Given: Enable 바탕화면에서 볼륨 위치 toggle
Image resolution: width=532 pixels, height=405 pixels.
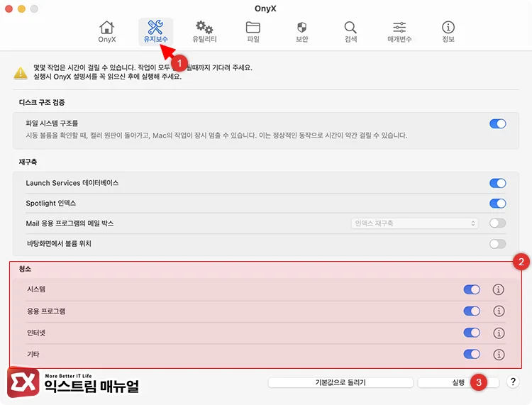Looking at the screenshot, I should coord(497,244).
